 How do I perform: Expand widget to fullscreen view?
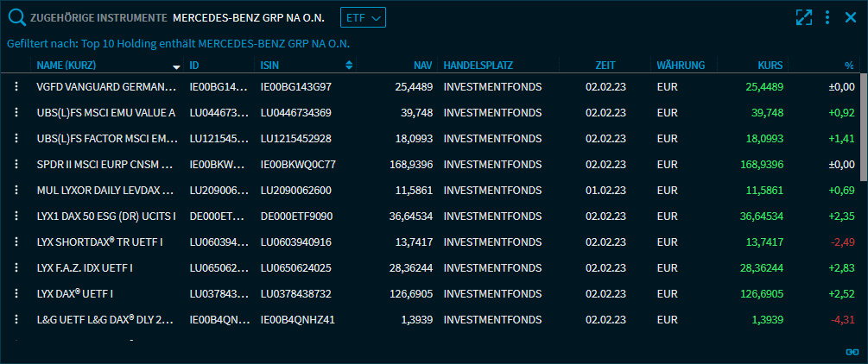pyautogui.click(x=803, y=17)
